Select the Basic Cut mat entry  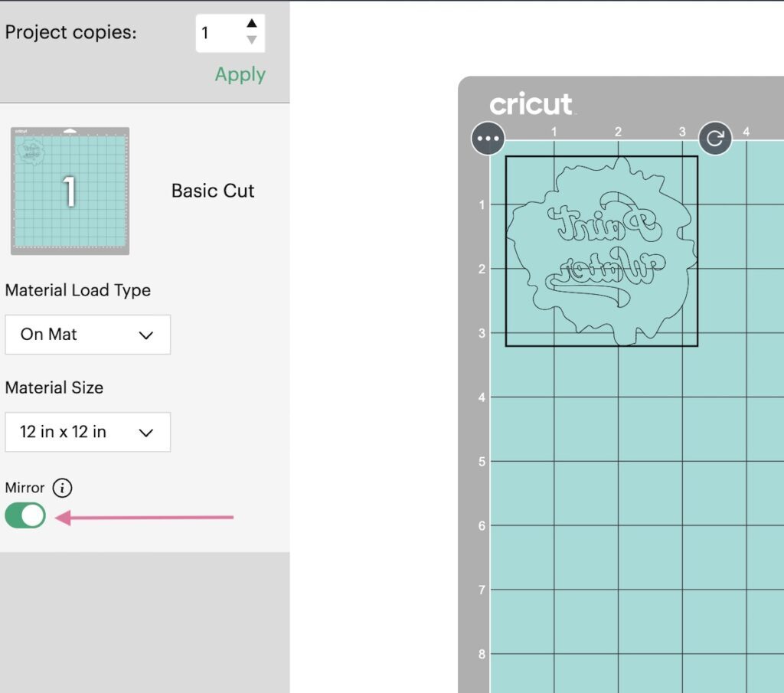212,191
